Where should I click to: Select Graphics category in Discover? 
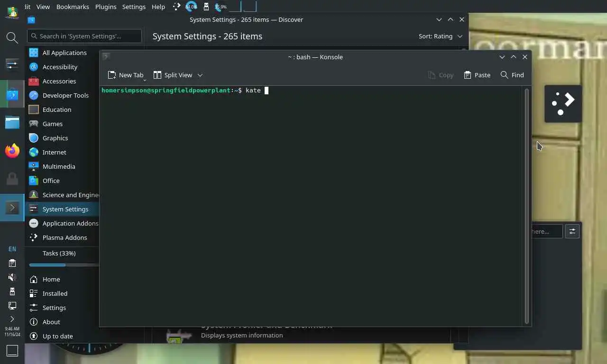pos(62,138)
